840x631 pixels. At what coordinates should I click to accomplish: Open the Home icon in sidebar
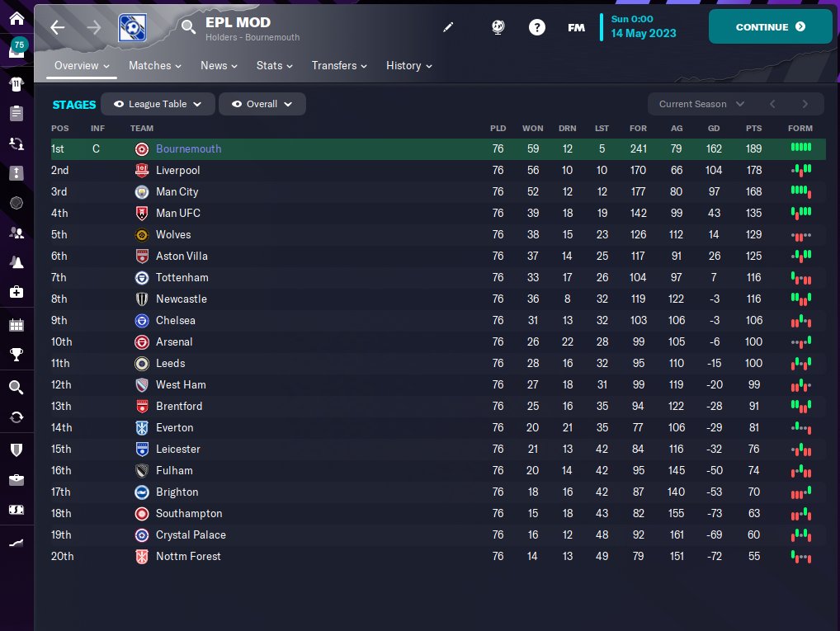17,19
